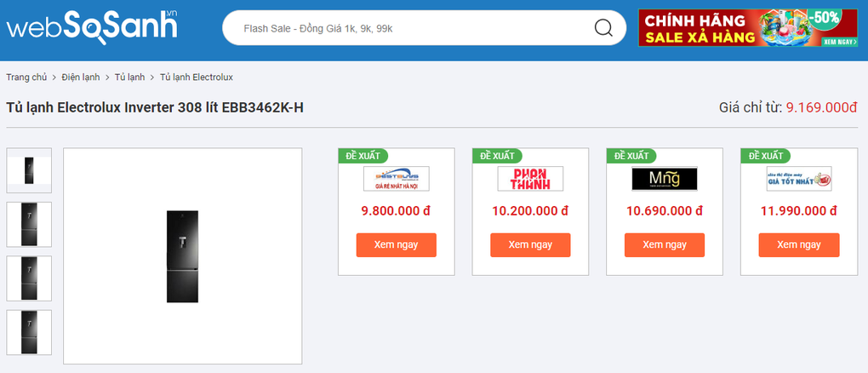Click the Mng store logo
This screenshot has width=868, height=373.
(665, 179)
